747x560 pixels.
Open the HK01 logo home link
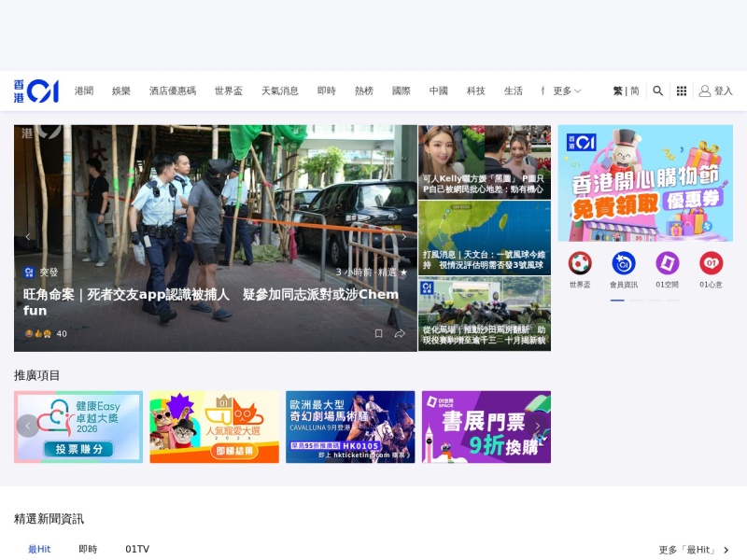coord(36,91)
